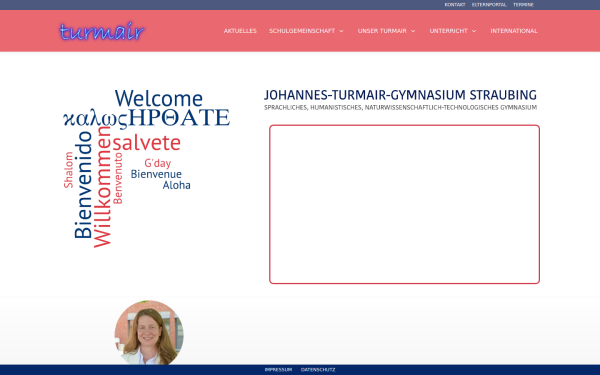Expand the Unterricht dropdown chevron
Viewport: 600px width, 375px height.
coord(474,31)
